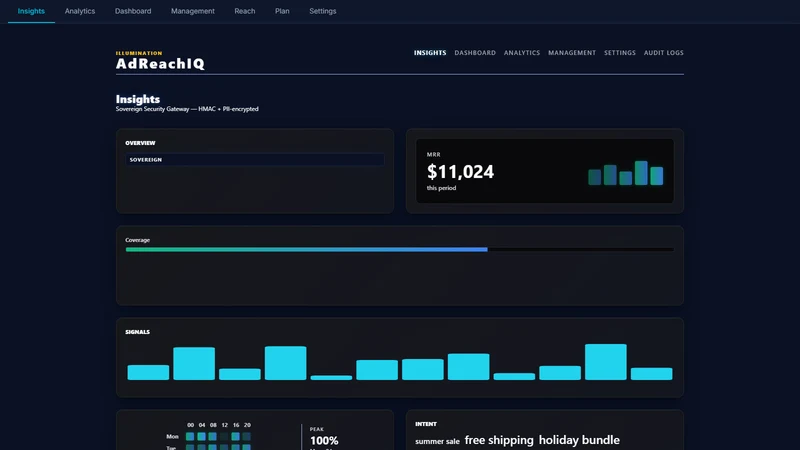This screenshot has width=800, height=450.
Task: Click the AdReachIQ logo
Action: pos(160,63)
